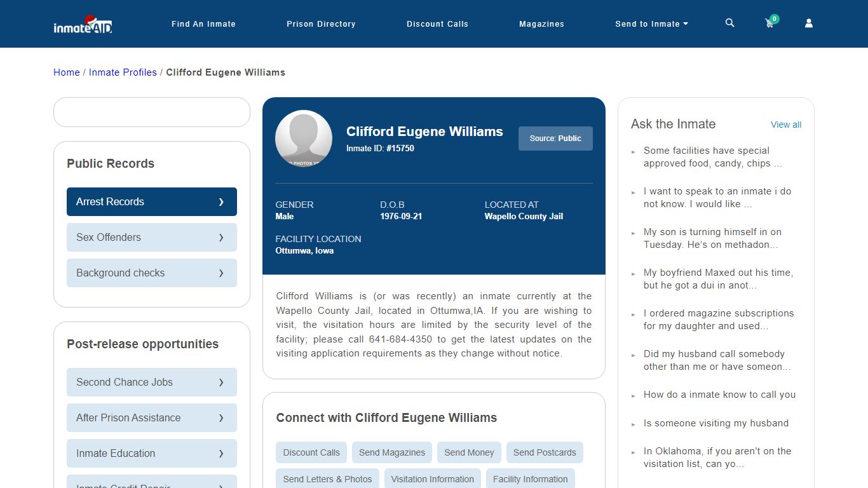This screenshot has width=868, height=488.
Task: Open question about special approved food
Action: click(712, 157)
